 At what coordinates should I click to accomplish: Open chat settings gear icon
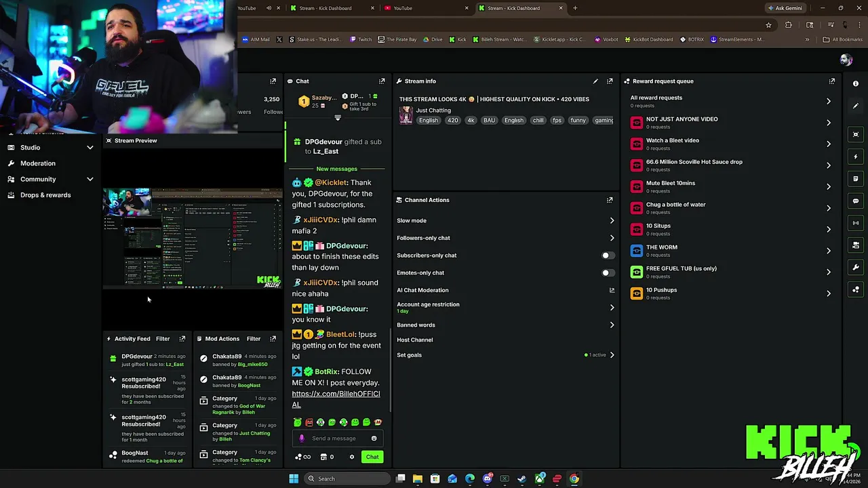(x=351, y=457)
